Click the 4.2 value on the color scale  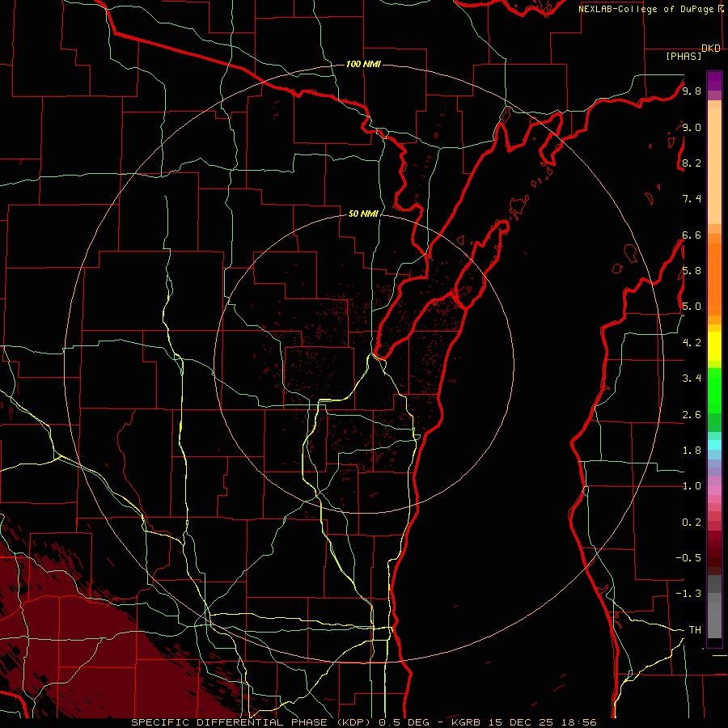(692, 343)
